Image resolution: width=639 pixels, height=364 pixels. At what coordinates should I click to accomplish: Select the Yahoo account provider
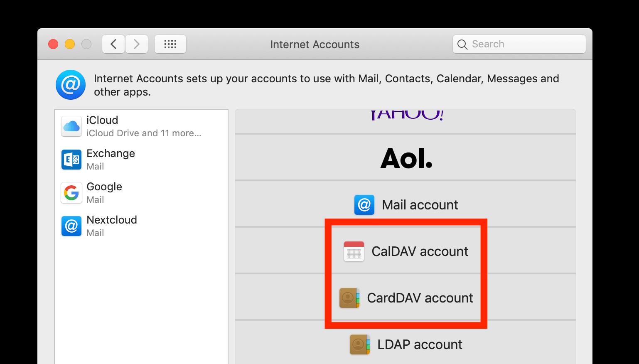406,116
